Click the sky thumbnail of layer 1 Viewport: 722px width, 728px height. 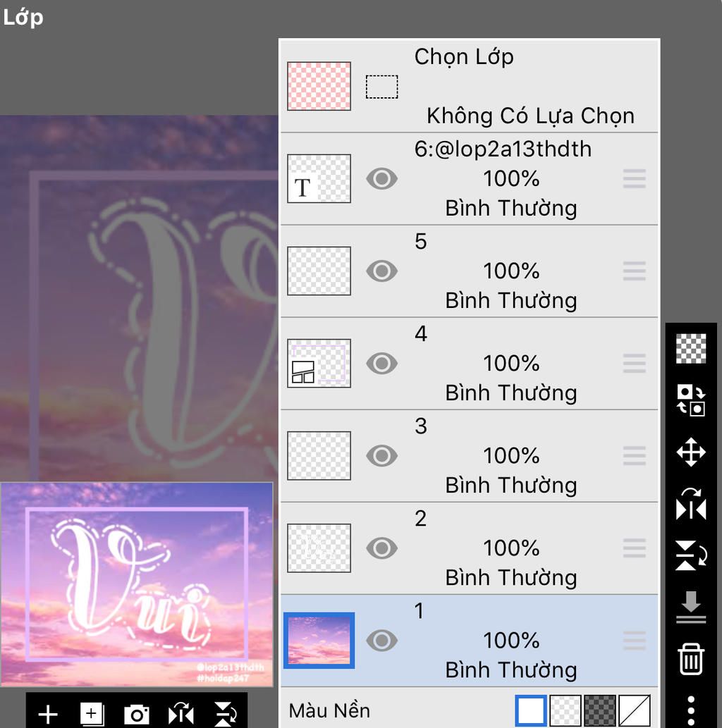[x=319, y=640]
